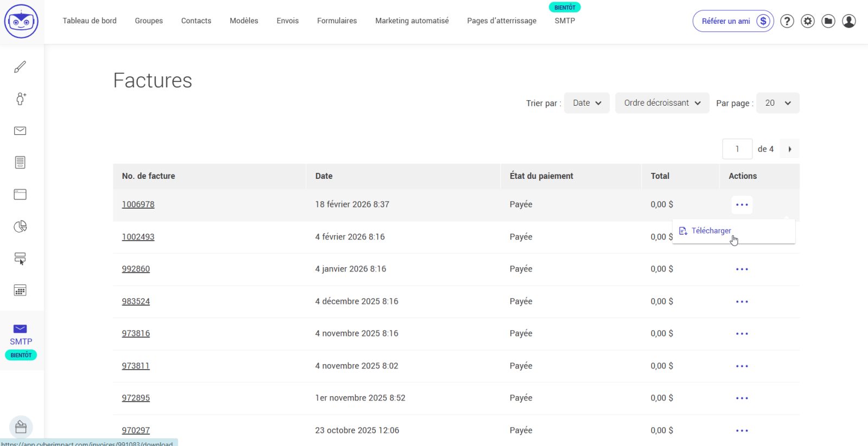Click the envelope icon in sidebar

pyautogui.click(x=20, y=131)
